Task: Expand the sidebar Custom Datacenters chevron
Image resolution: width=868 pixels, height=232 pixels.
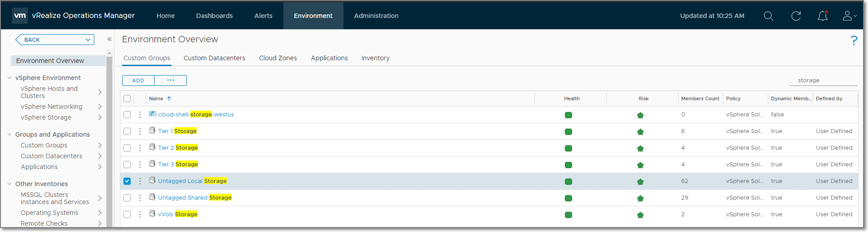Action: 100,156
